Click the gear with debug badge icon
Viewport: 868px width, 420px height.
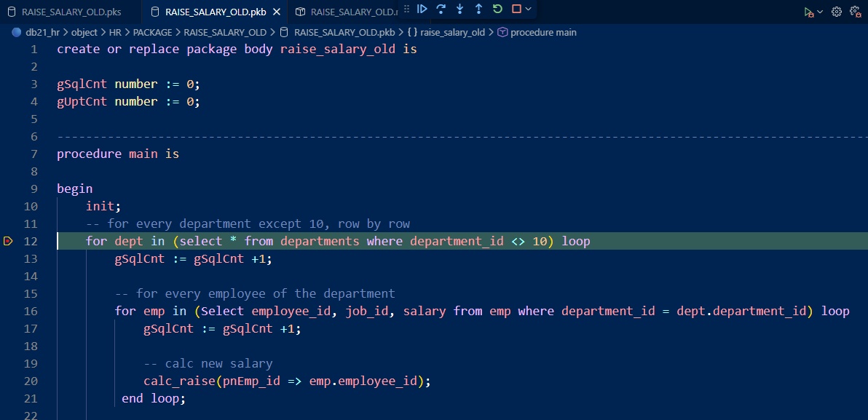pos(856,12)
